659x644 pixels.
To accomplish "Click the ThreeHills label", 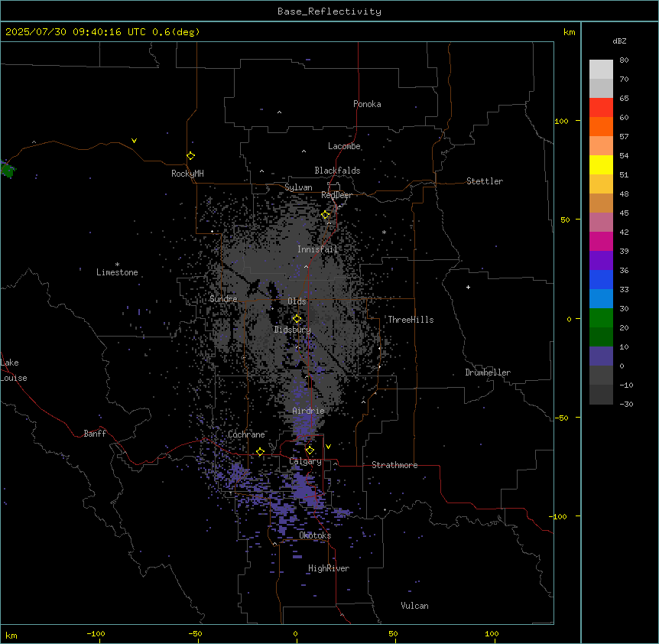I will 411,320.
